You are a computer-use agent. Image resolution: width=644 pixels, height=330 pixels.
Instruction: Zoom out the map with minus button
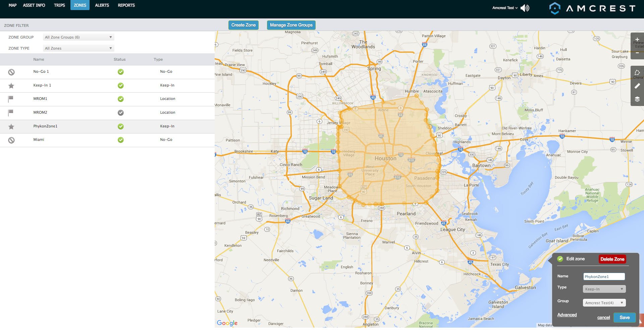637,53
